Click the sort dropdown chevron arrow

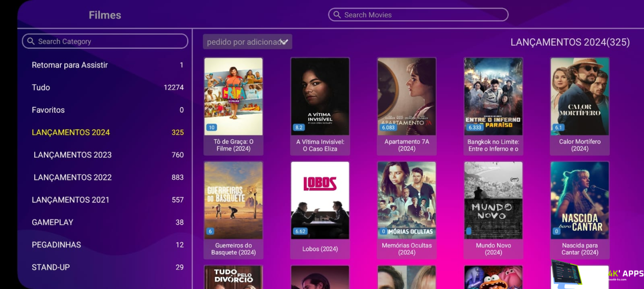285,42
